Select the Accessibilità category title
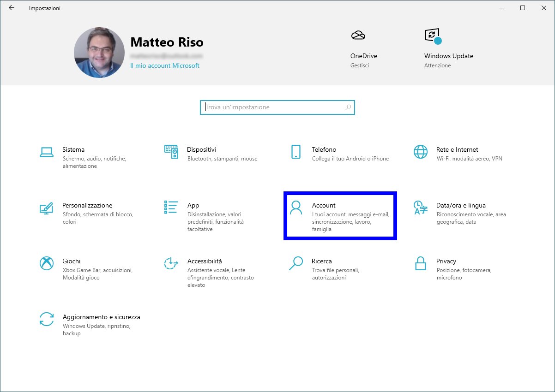 point(205,261)
